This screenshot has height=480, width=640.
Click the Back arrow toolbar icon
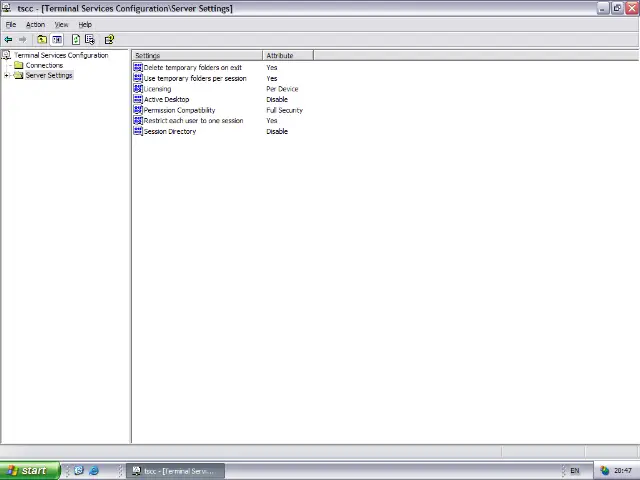pyautogui.click(x=8, y=40)
